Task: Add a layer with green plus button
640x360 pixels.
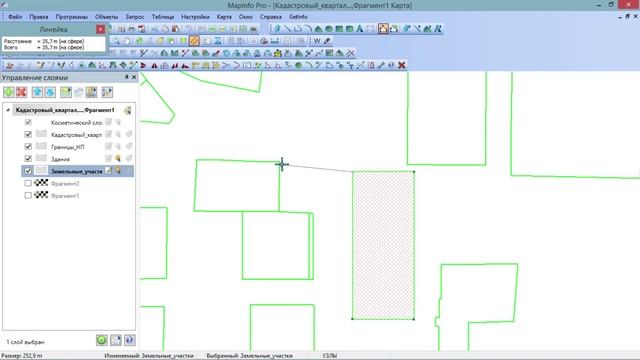Action: click(x=9, y=92)
